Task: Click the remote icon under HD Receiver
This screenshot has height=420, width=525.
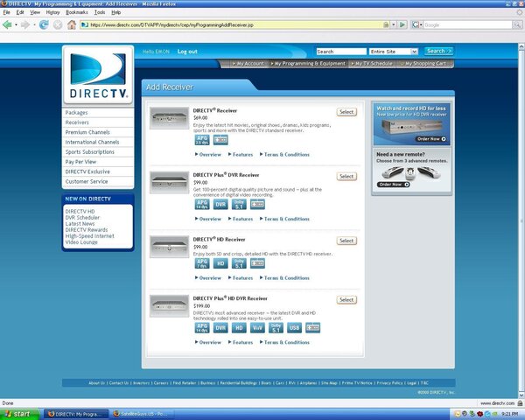Action: tap(257, 263)
